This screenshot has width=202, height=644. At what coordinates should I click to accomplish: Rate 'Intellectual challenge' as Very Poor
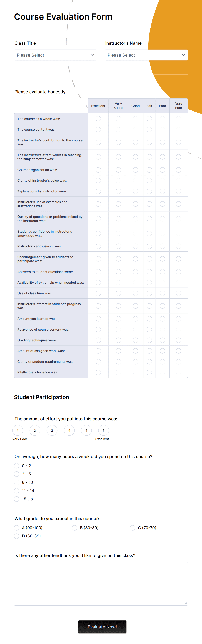click(179, 372)
